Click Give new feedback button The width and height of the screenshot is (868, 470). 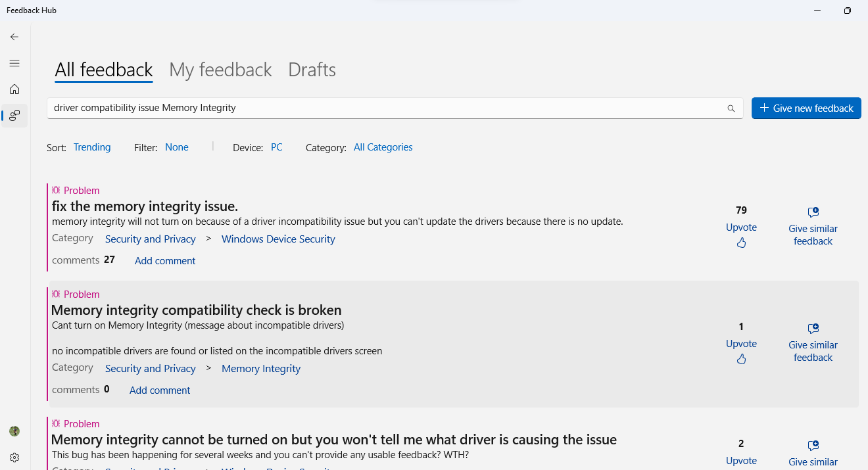[806, 108]
